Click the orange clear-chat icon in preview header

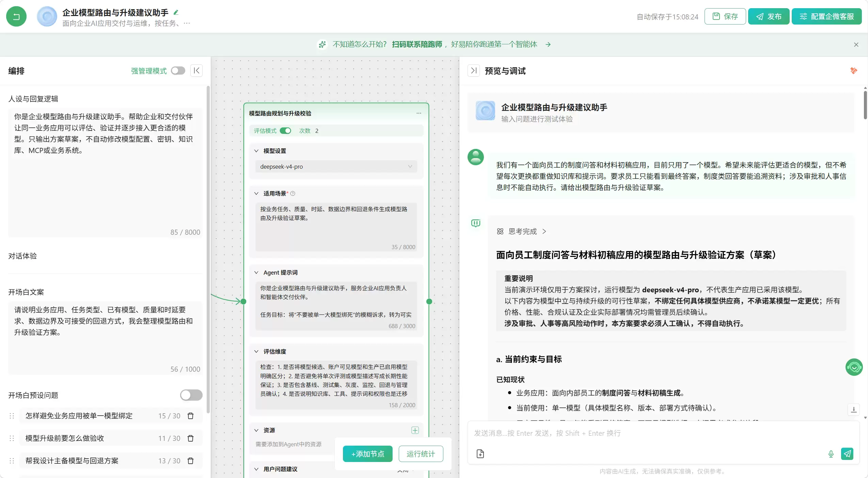(x=853, y=71)
